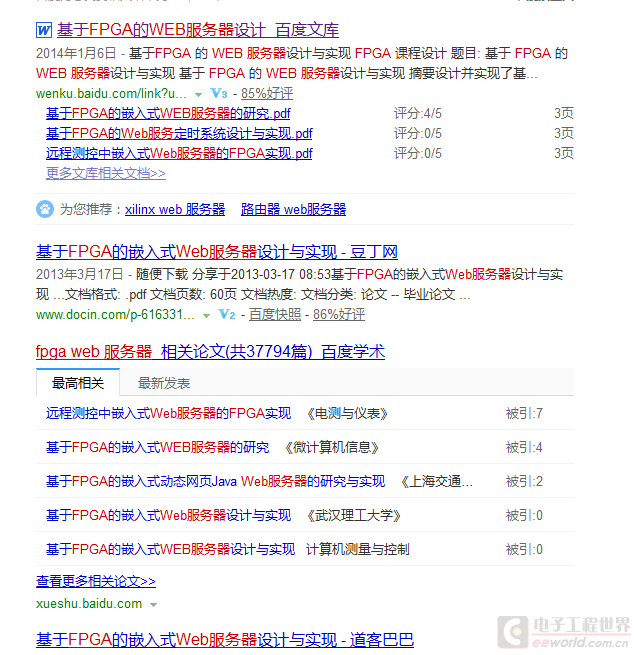This screenshot has width=637, height=655.
Task: Select the 最高相关 tab
Action: (x=78, y=383)
